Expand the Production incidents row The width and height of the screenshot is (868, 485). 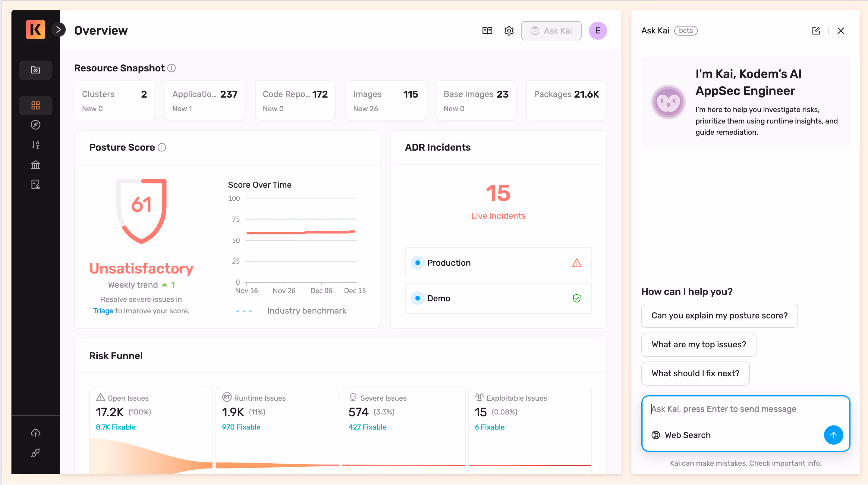(498, 263)
